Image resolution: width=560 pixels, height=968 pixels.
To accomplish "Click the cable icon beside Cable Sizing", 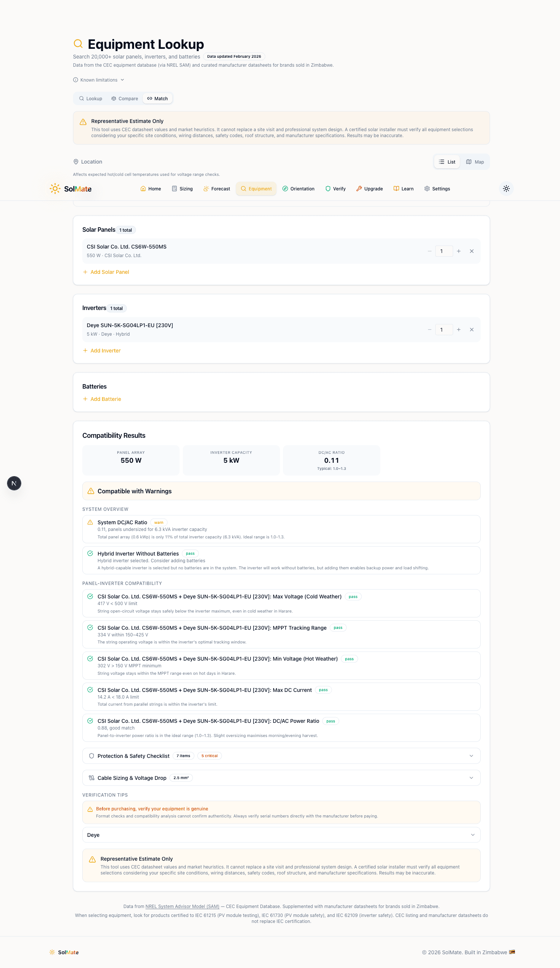I will 91,778.
